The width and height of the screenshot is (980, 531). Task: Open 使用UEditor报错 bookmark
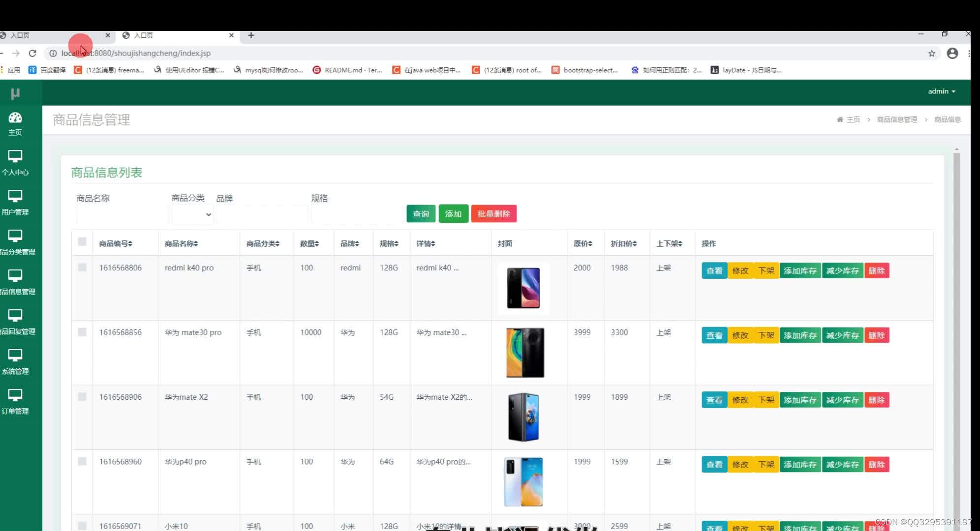pos(189,70)
